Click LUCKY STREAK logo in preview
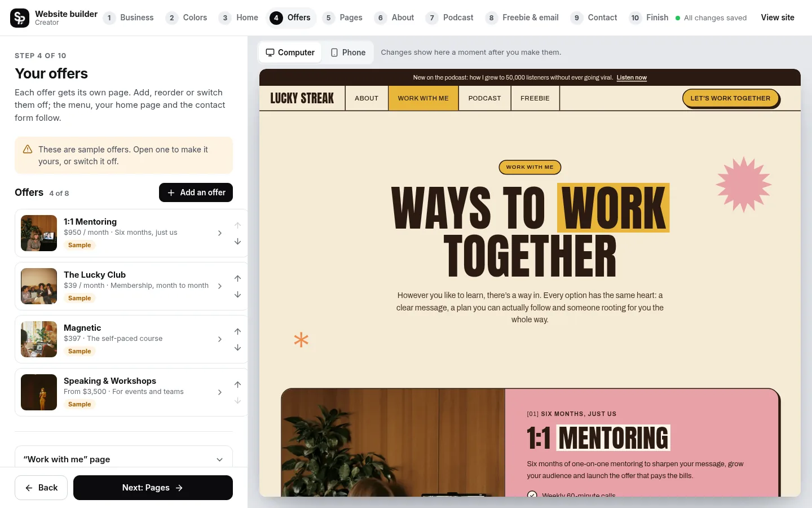This screenshot has height=508, width=812. [302, 98]
